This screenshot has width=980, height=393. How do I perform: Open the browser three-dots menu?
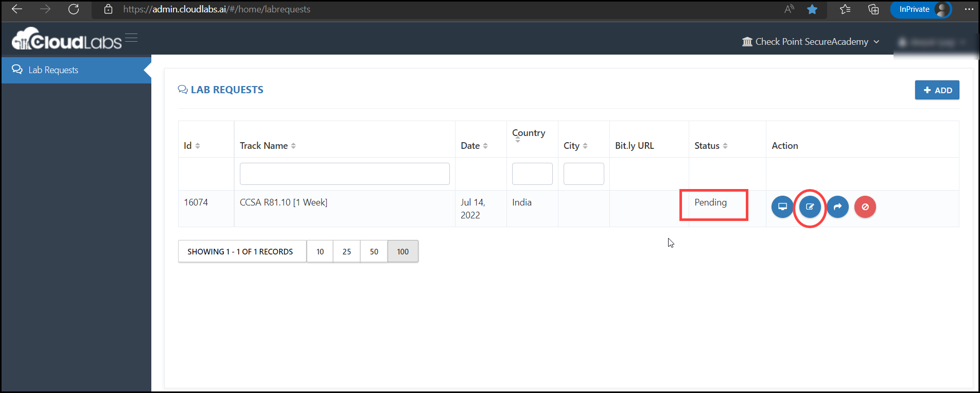coord(969,9)
